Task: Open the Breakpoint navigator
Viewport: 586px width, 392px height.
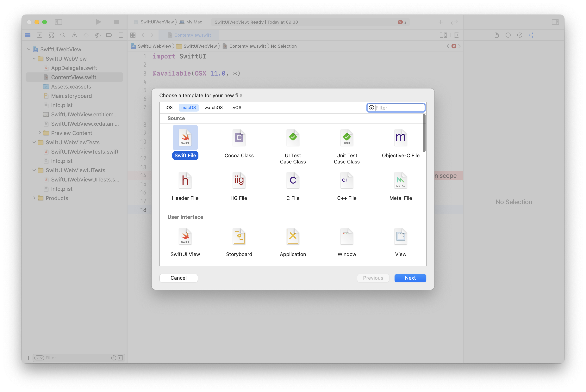Action: click(x=109, y=35)
